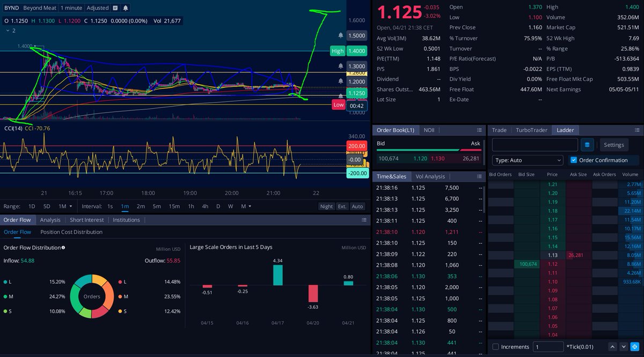
Task: Click the Ladder Settings button
Action: click(614, 145)
